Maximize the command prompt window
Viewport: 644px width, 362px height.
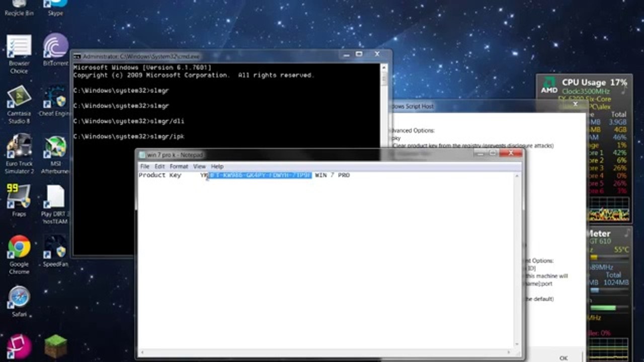tap(359, 54)
